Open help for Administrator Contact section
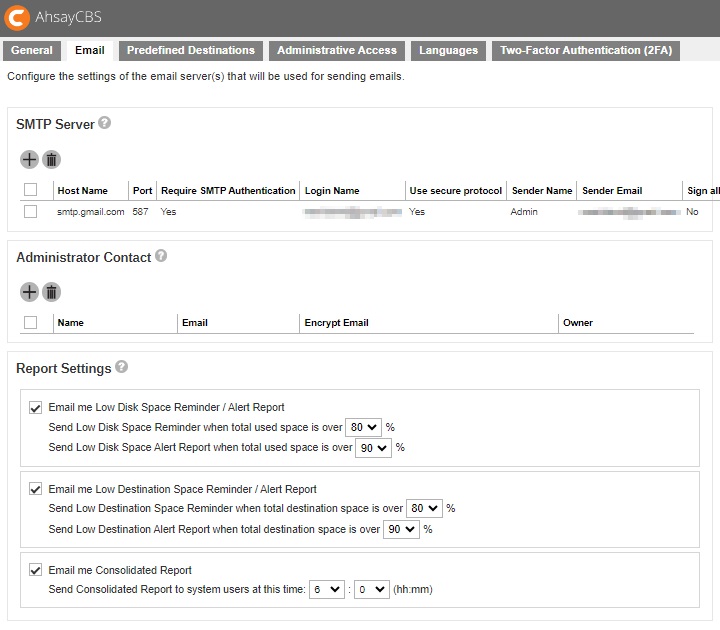The height and width of the screenshot is (630, 720). (161, 256)
